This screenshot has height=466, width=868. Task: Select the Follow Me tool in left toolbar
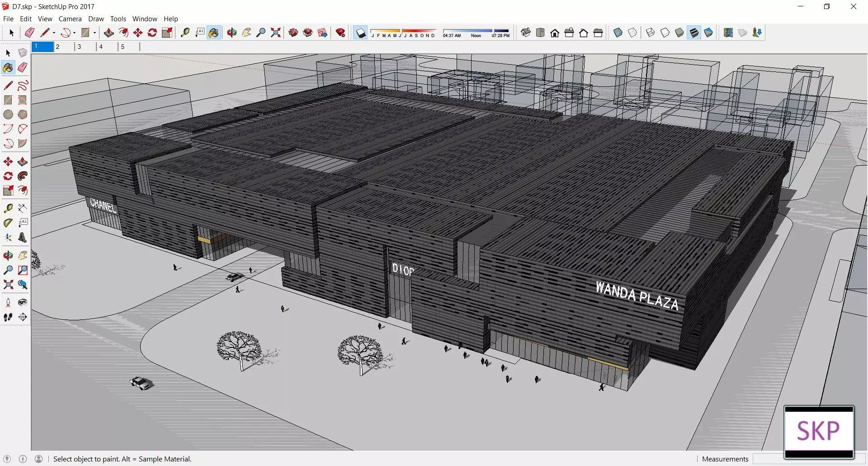[x=23, y=176]
